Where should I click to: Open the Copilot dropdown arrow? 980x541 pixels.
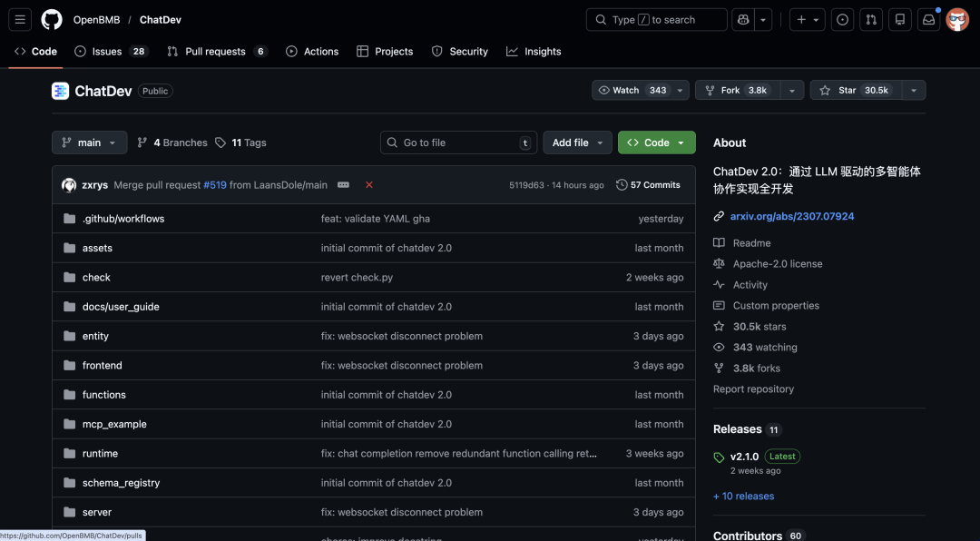pos(763,19)
